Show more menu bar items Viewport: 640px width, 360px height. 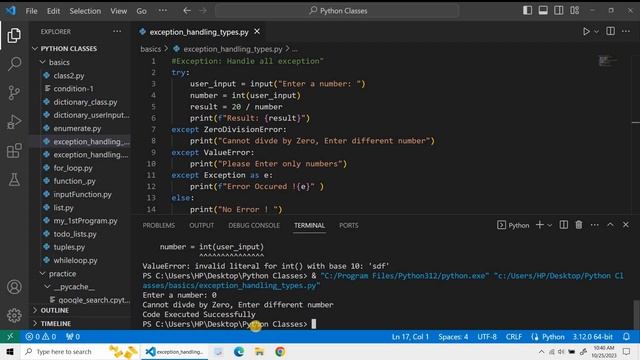pyautogui.click(x=162, y=11)
